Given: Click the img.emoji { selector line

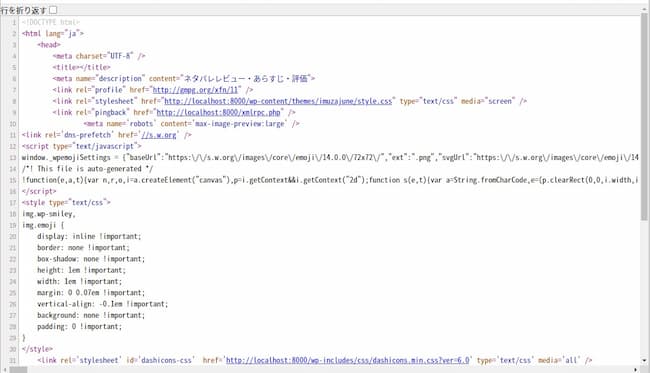Looking at the screenshot, I should (x=43, y=225).
